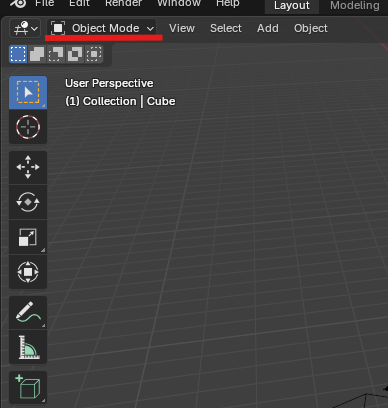The image size is (388, 408).
Task: Open the viewport View menu
Action: [182, 28]
